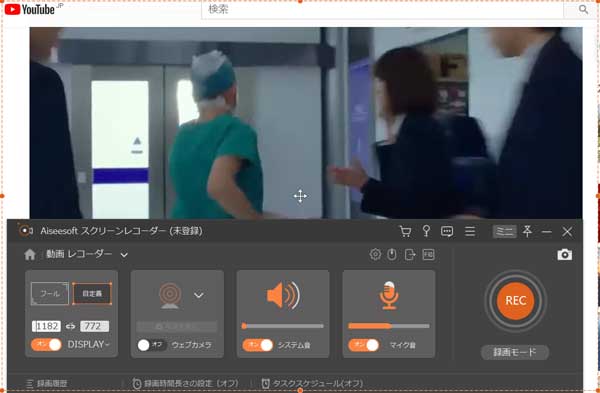Click the YouTube search magnifier button

(x=583, y=10)
